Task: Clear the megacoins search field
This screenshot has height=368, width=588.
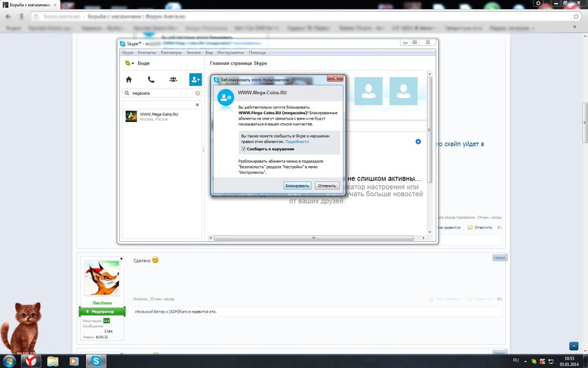Action: (198, 93)
